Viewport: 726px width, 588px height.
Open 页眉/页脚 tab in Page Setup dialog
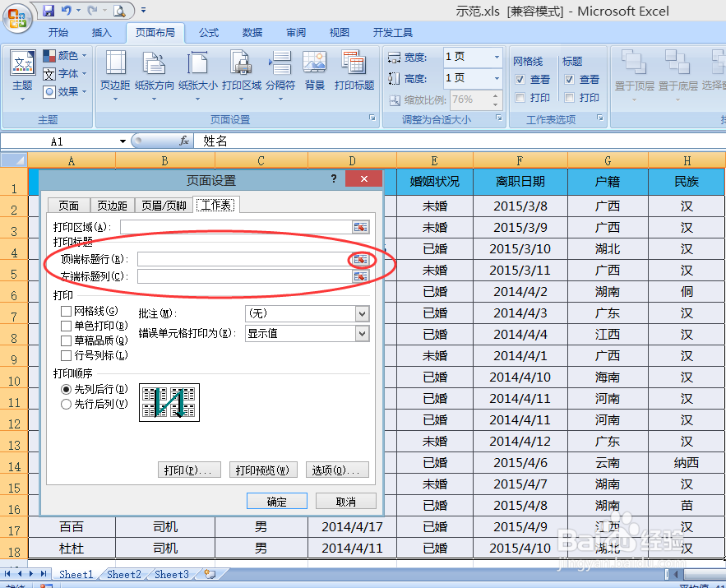coord(164,205)
